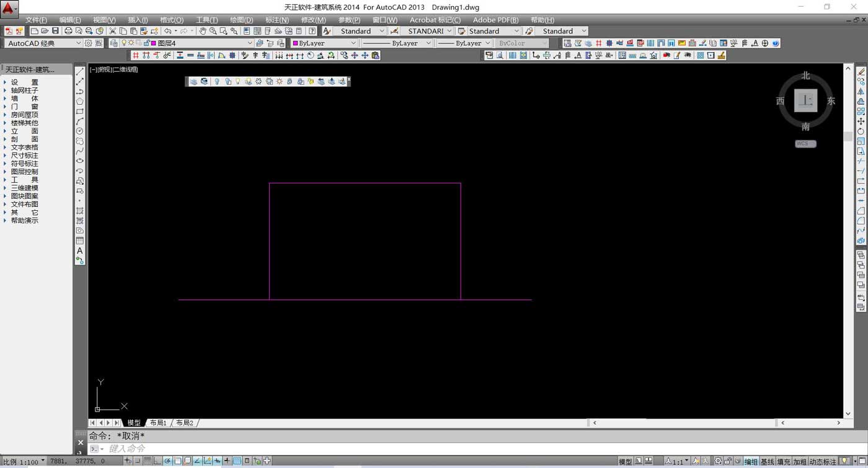Select the Table tool in draw toolbar

(x=80, y=241)
